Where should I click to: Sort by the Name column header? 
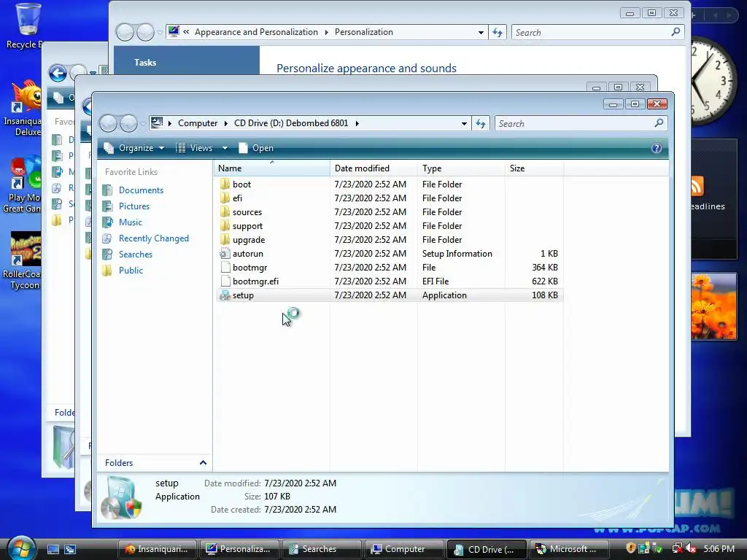coord(271,168)
